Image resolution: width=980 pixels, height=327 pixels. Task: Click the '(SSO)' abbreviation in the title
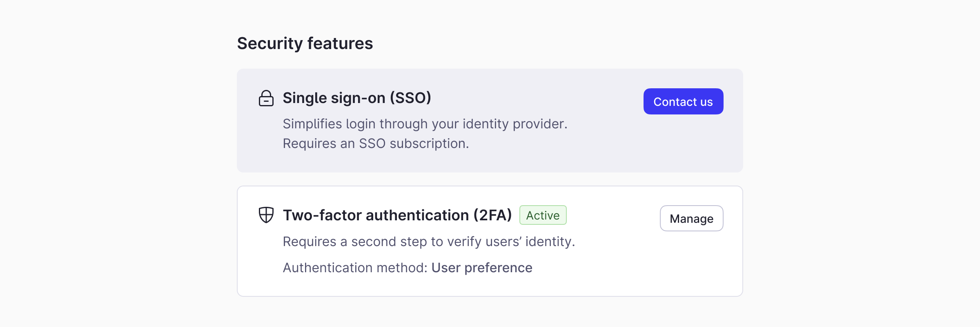point(410,98)
